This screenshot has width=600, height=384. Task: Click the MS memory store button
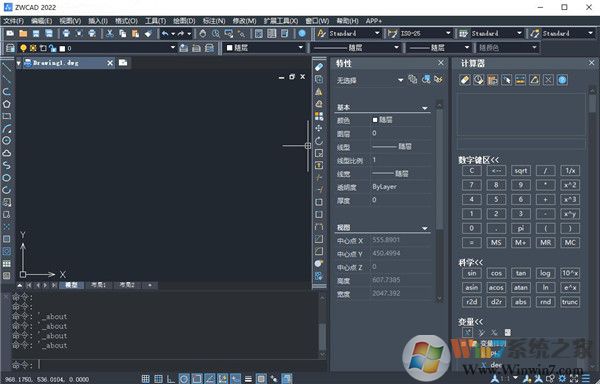click(x=496, y=242)
